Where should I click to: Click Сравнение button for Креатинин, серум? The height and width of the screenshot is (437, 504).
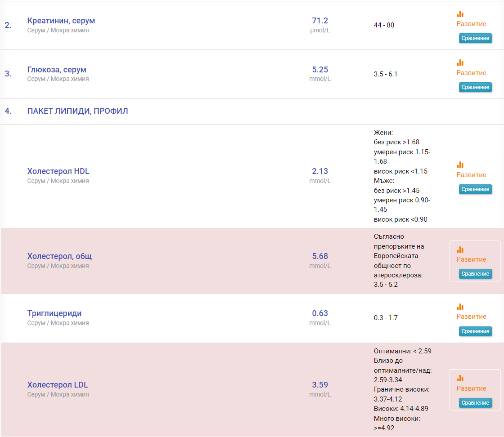pyautogui.click(x=475, y=38)
